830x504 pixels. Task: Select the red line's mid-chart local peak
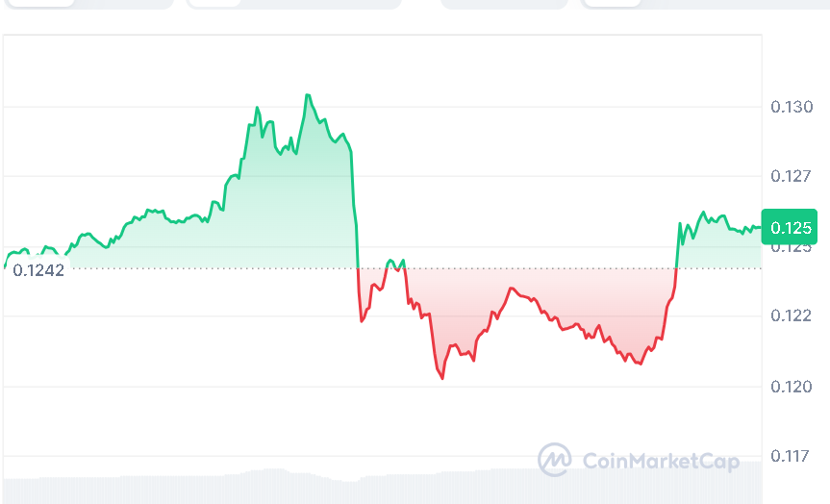512,289
